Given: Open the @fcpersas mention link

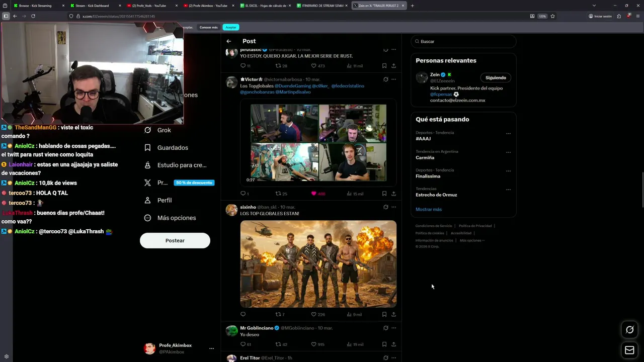Looking at the screenshot, I should pos(441,94).
